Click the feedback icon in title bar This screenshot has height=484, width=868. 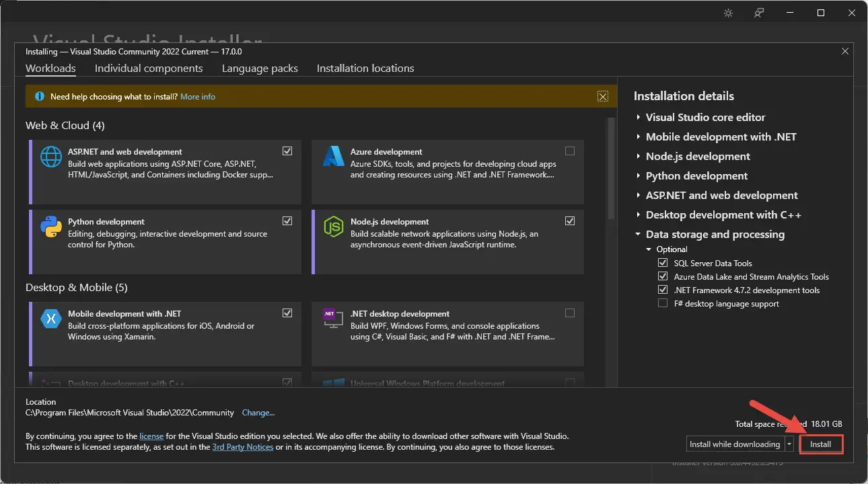click(x=760, y=13)
